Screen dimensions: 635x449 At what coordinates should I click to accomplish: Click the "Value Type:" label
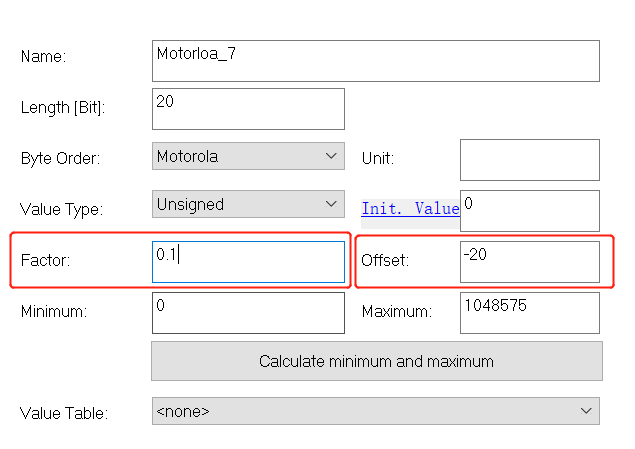[x=61, y=210]
